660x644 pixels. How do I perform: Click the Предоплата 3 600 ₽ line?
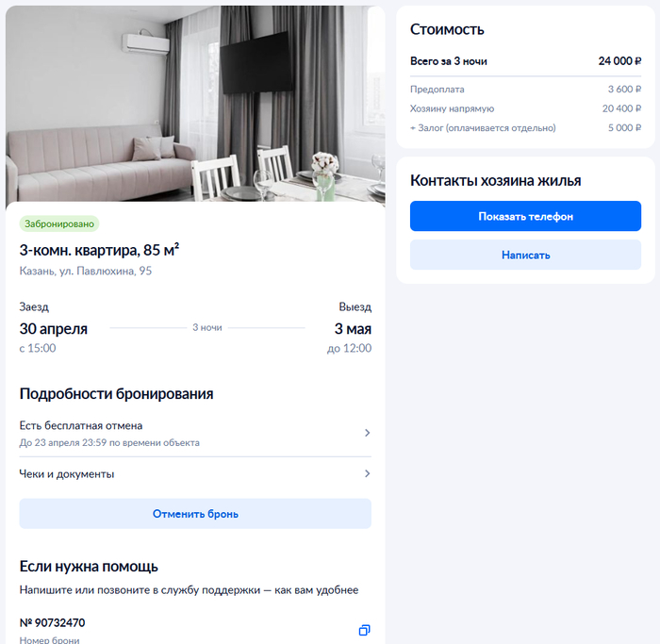pyautogui.click(x=525, y=90)
